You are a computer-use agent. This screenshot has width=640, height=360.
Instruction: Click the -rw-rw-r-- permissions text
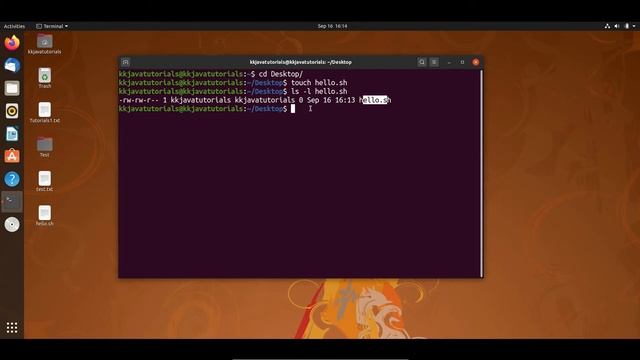(x=138, y=100)
